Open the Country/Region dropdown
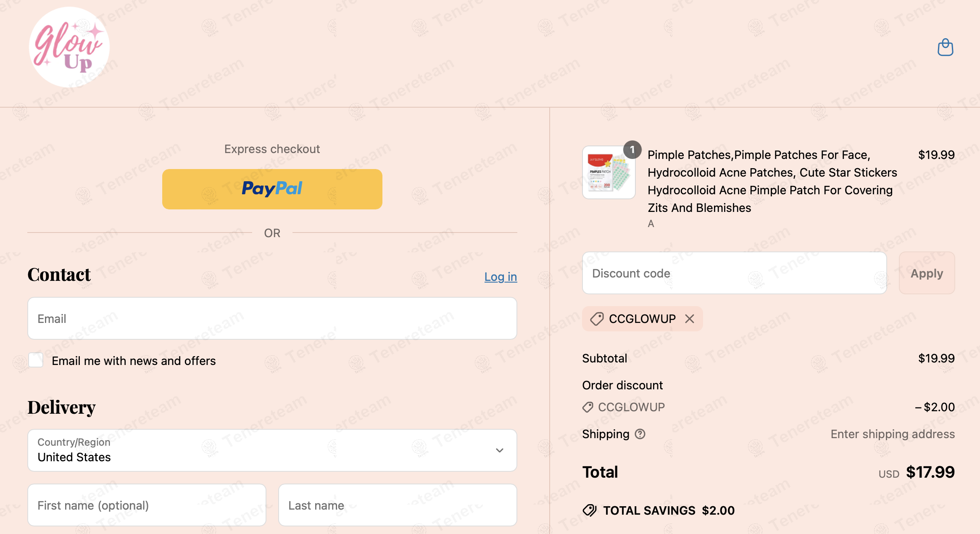 point(272,450)
